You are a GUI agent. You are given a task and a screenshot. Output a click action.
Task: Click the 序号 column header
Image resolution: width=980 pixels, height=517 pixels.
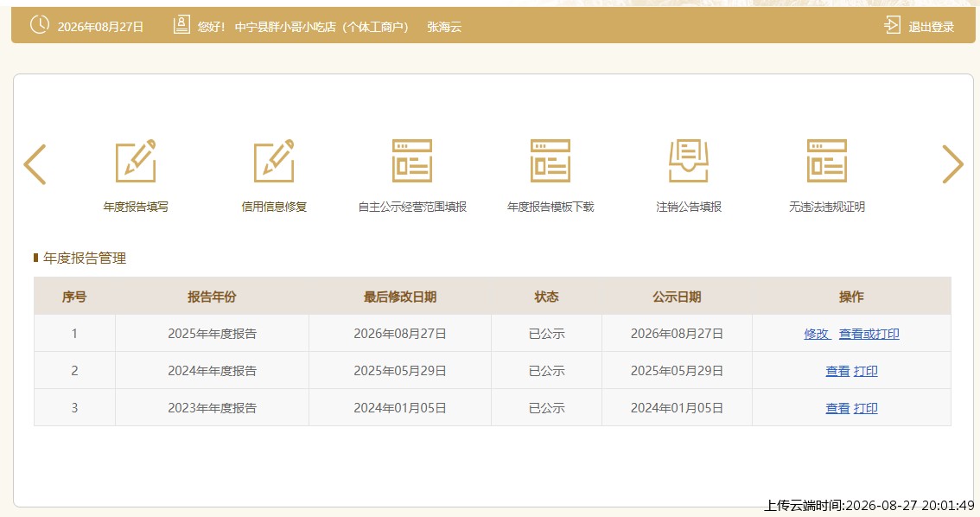point(73,297)
